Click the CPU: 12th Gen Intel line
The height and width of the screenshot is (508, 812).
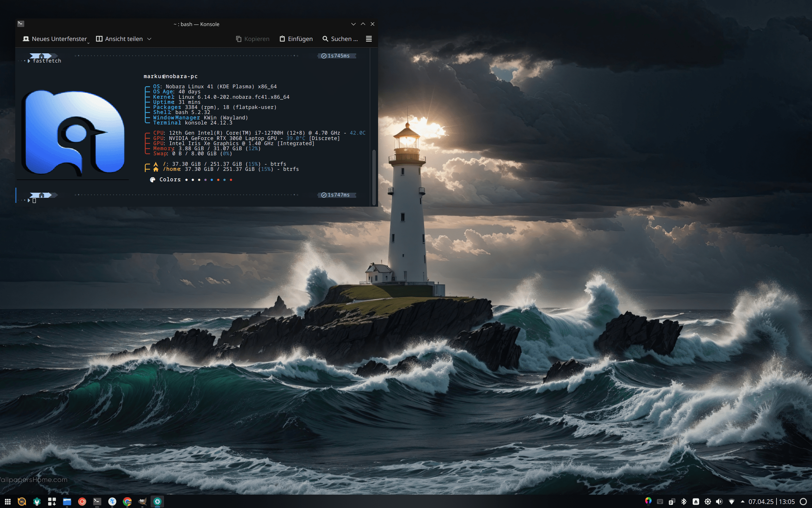point(259,133)
